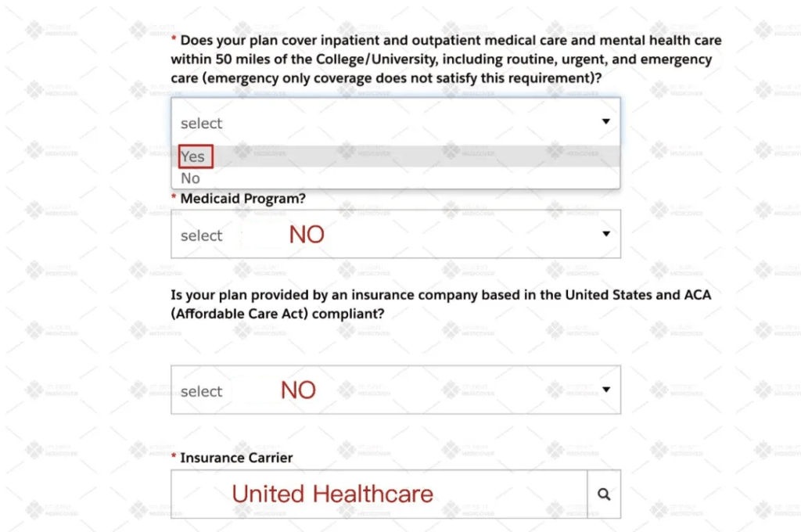
Task: Click the coverage dropdown arrow
Action: (606, 121)
